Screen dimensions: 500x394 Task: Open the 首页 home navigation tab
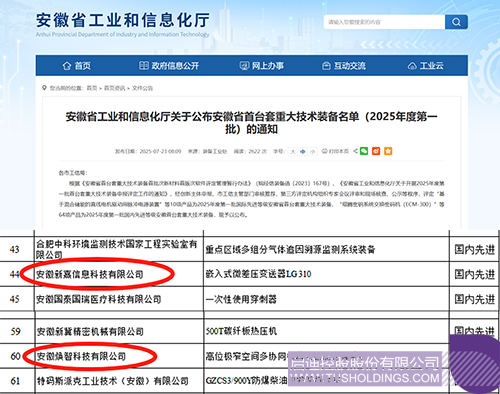[x=76, y=66]
